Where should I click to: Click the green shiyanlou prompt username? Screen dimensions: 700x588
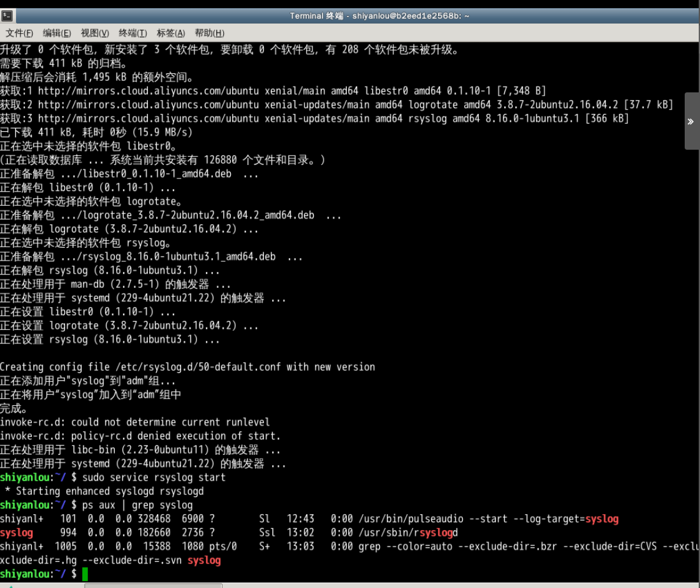point(25,573)
